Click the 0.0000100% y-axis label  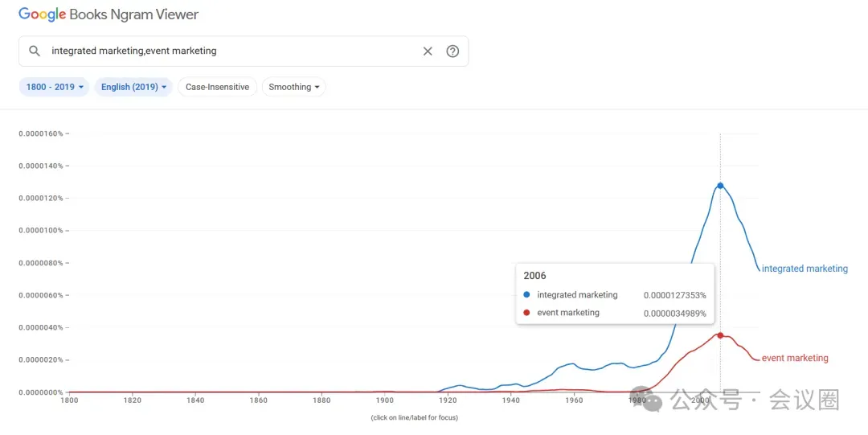pyautogui.click(x=41, y=231)
